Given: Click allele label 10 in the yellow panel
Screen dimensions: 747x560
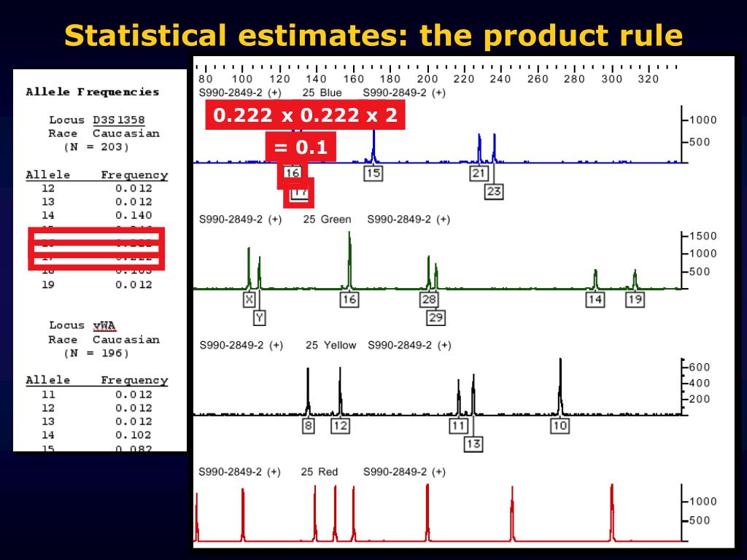Looking at the screenshot, I should 560,426.
